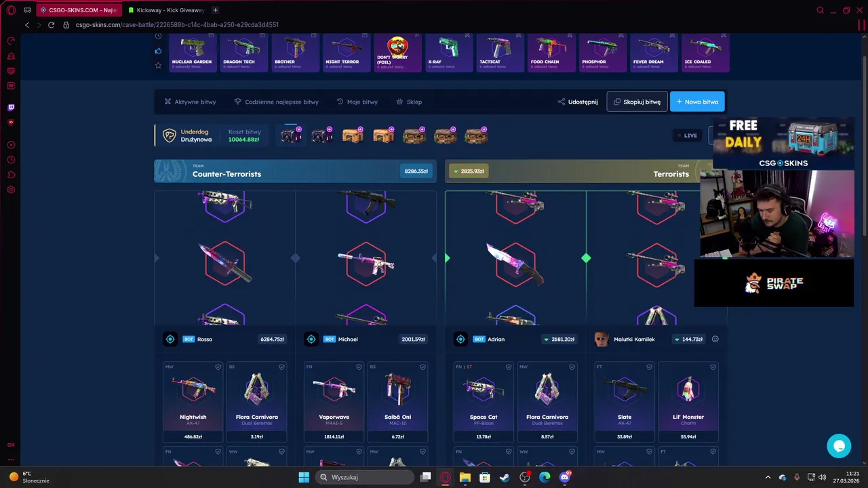The image size is (868, 488).
Task: Reload the csgo-skins page
Action: (51, 24)
